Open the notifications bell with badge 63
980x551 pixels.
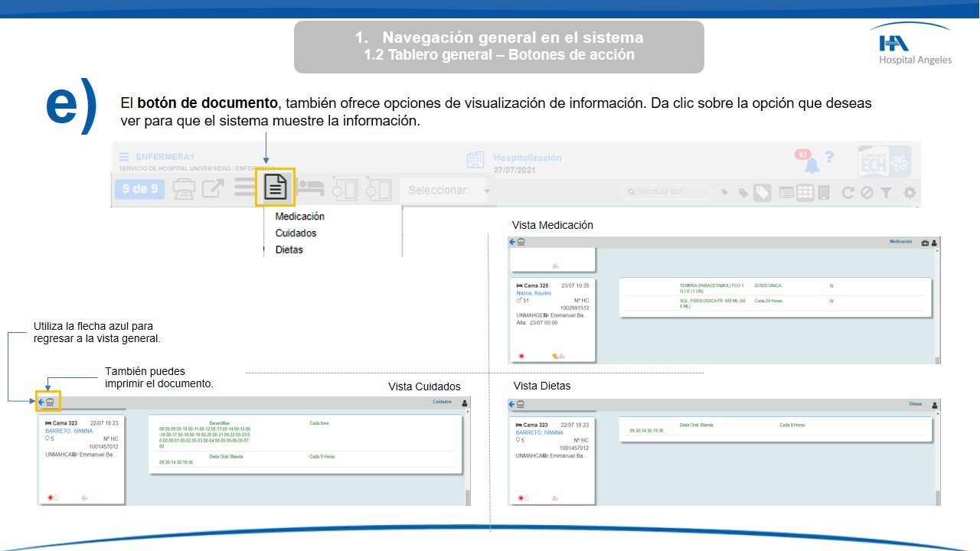(810, 164)
